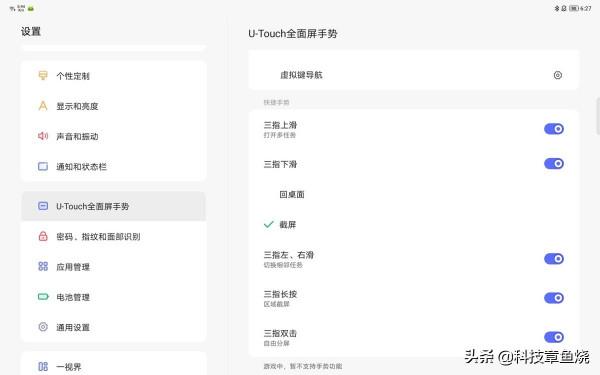Click the green checkmark beside 截屏
600x375 pixels.
(269, 225)
